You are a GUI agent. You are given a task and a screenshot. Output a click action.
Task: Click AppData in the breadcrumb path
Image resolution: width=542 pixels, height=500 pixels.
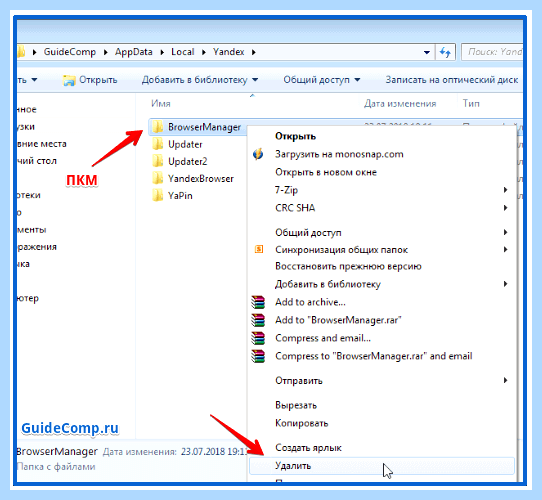pos(133,52)
